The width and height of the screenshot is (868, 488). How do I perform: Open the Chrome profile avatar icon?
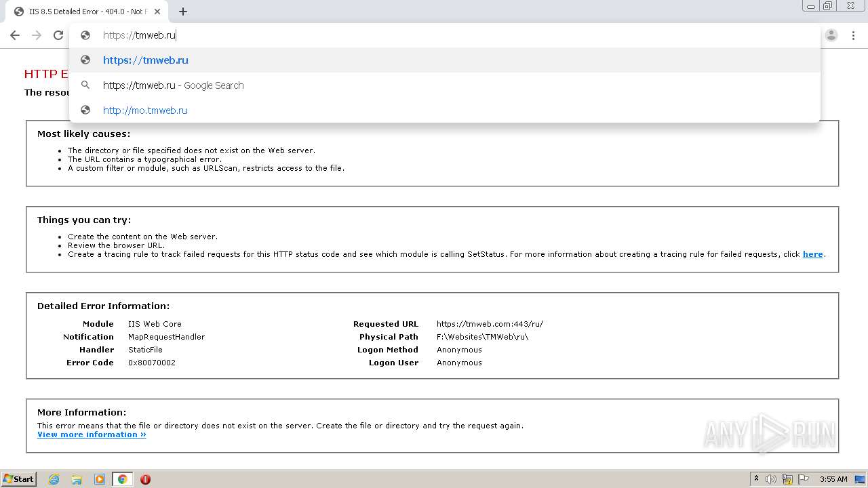(831, 35)
